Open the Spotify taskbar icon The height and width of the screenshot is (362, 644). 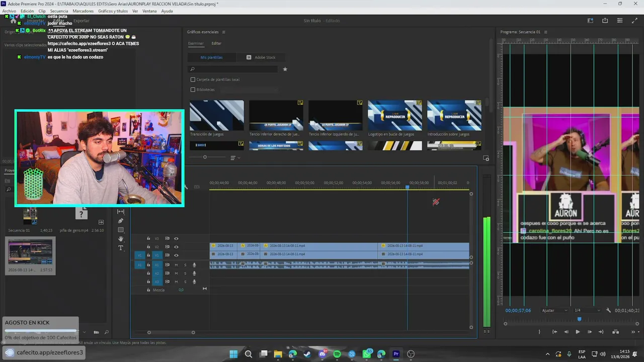337,354
